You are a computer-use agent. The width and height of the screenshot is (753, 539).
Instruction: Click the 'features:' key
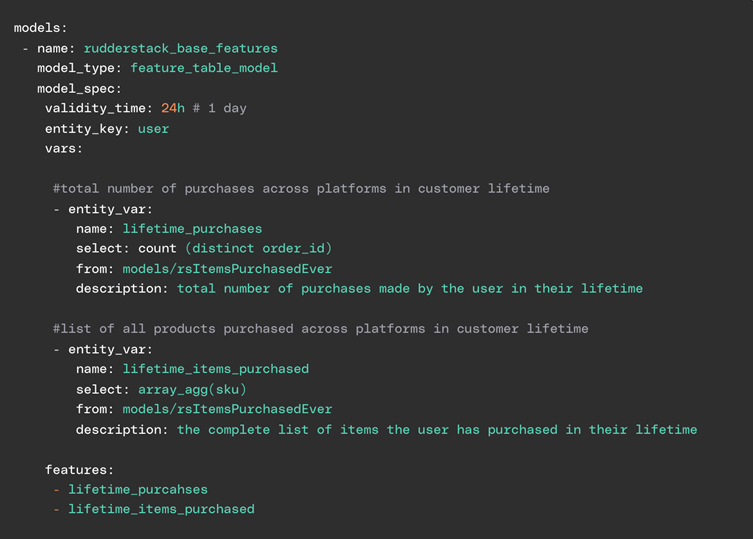click(79, 470)
